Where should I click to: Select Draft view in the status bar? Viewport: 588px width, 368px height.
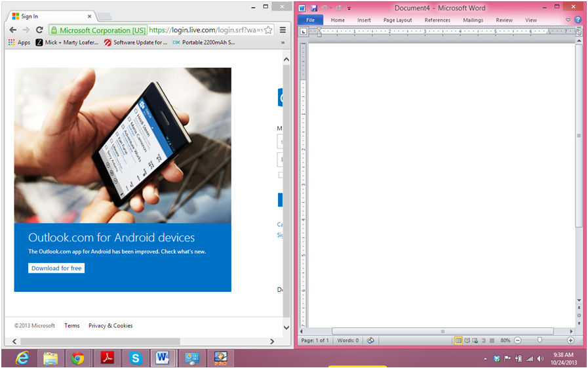[x=492, y=340]
